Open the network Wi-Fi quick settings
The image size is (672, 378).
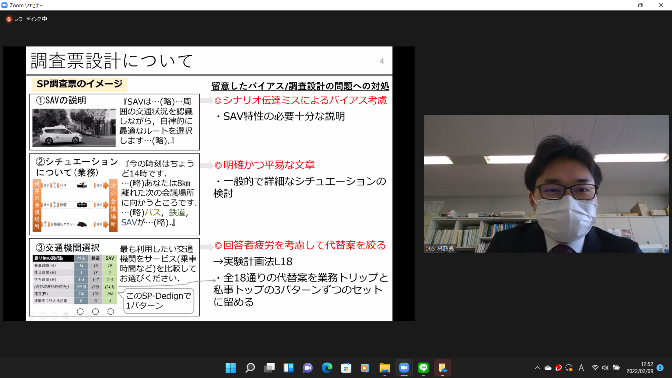coord(595,368)
